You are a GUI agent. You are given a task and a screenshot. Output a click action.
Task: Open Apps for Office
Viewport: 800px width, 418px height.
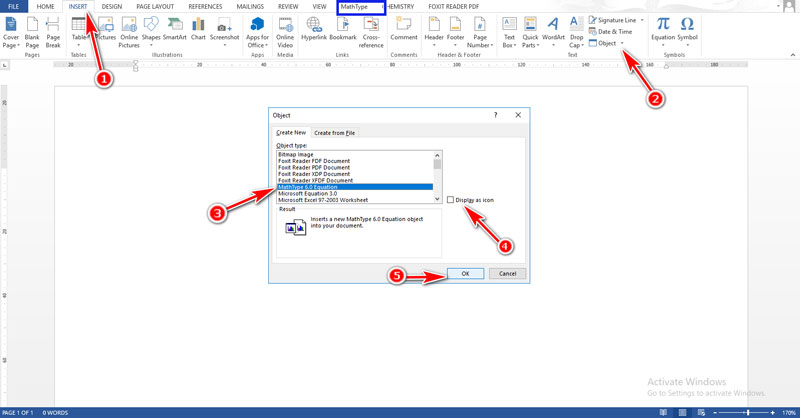click(257, 32)
